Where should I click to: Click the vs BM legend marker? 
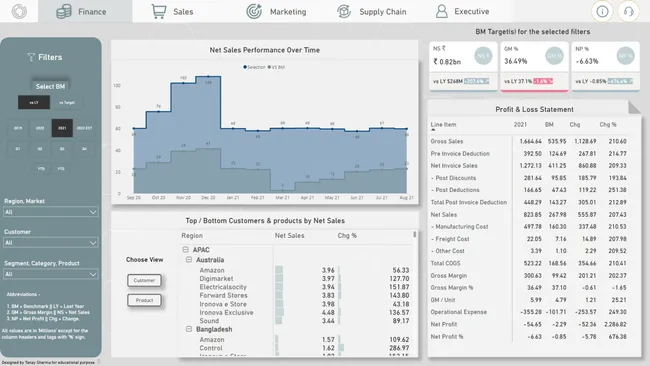[269, 67]
